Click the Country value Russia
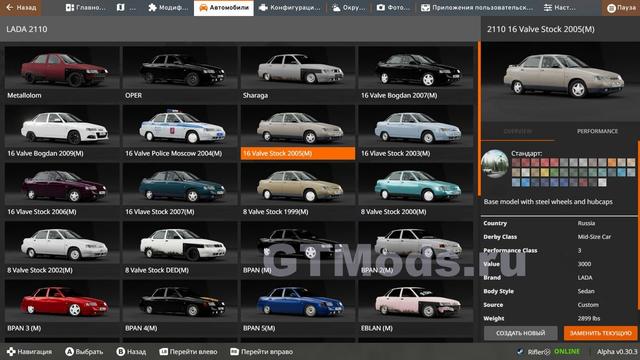Image resolution: width=640 pixels, height=360 pixels. (586, 223)
